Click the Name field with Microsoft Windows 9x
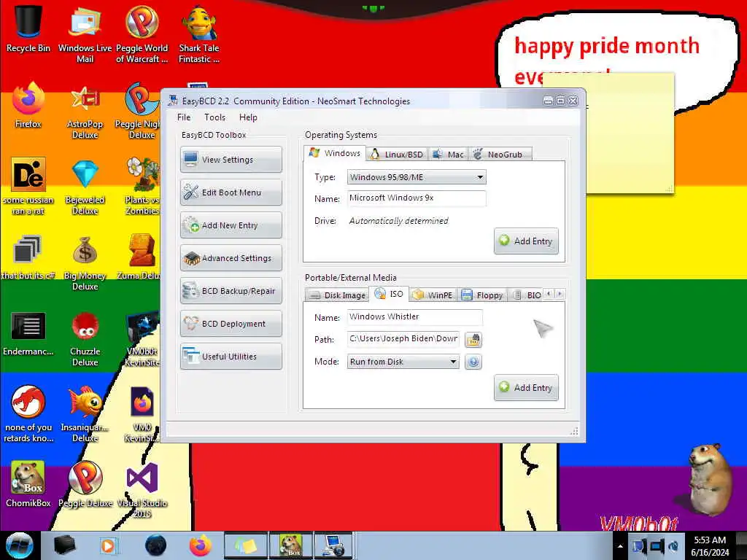This screenshot has width=747, height=560. pyautogui.click(x=417, y=198)
